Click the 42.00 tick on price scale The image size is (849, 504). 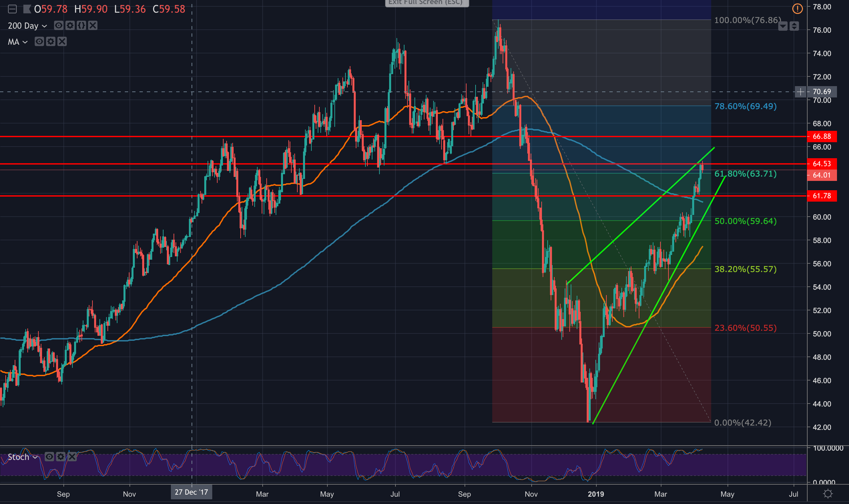(822, 427)
